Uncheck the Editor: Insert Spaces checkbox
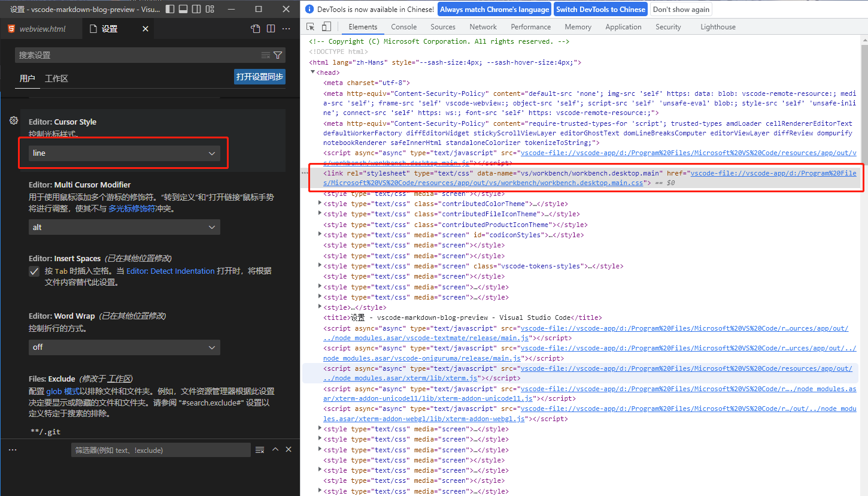 pos(34,271)
